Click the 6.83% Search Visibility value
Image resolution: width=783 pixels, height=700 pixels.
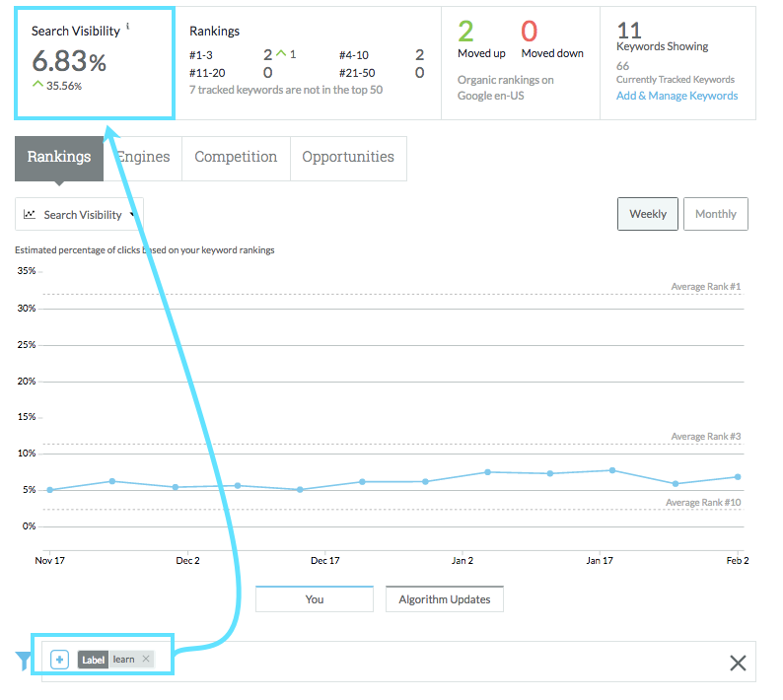click(x=69, y=62)
